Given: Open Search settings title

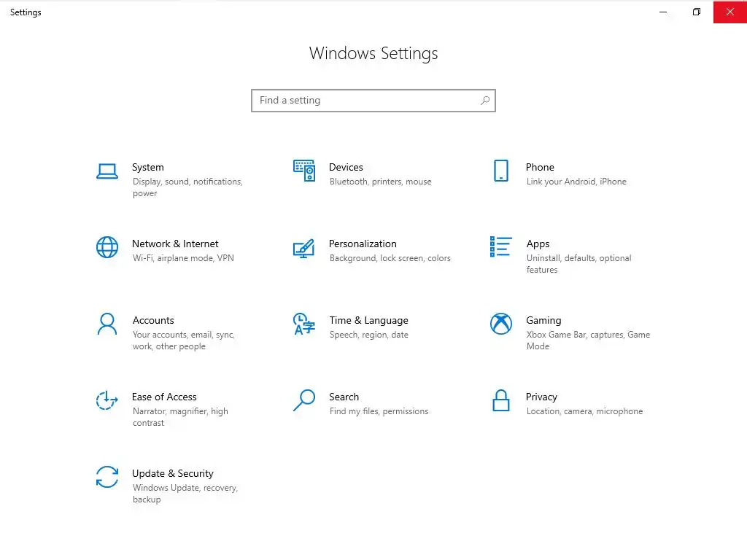Looking at the screenshot, I should pyautogui.click(x=344, y=397).
